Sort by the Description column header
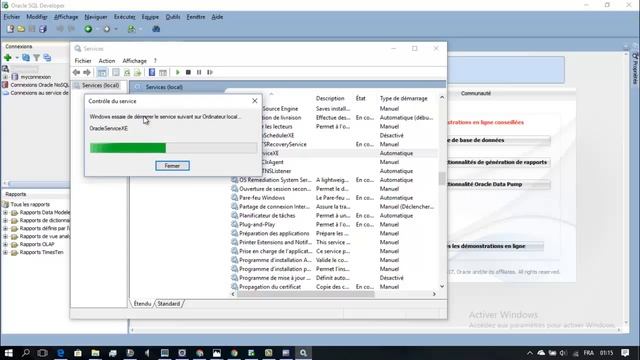640x360 pixels. pos(330,98)
